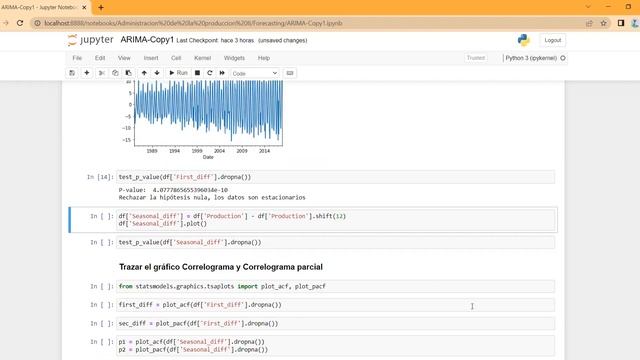Open the File menu
The height and width of the screenshot is (360, 640).
point(77,58)
